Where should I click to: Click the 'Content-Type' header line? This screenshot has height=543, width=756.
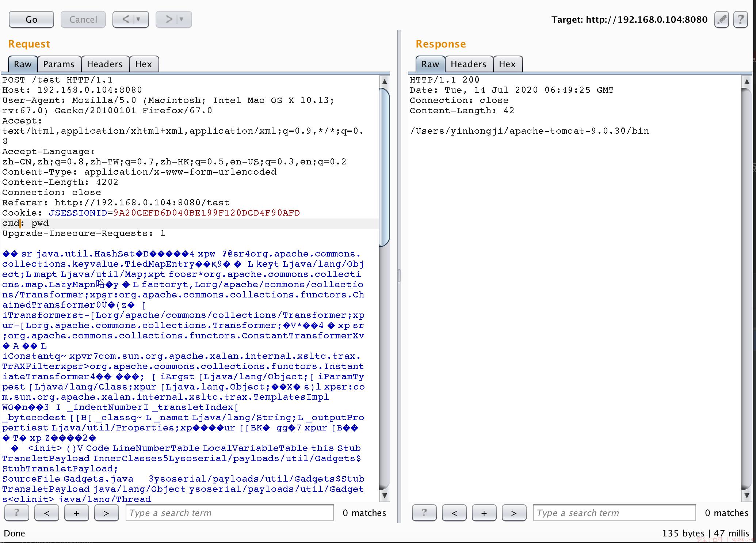click(x=140, y=172)
